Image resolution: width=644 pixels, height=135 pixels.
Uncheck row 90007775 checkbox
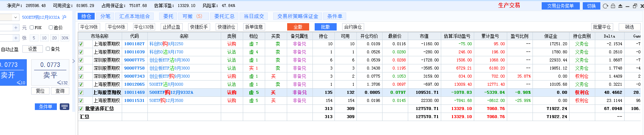coord(81,60)
